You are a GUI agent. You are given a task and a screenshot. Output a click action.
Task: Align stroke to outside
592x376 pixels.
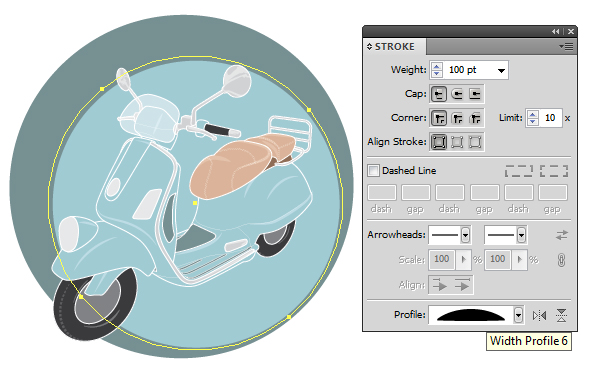coord(475,142)
